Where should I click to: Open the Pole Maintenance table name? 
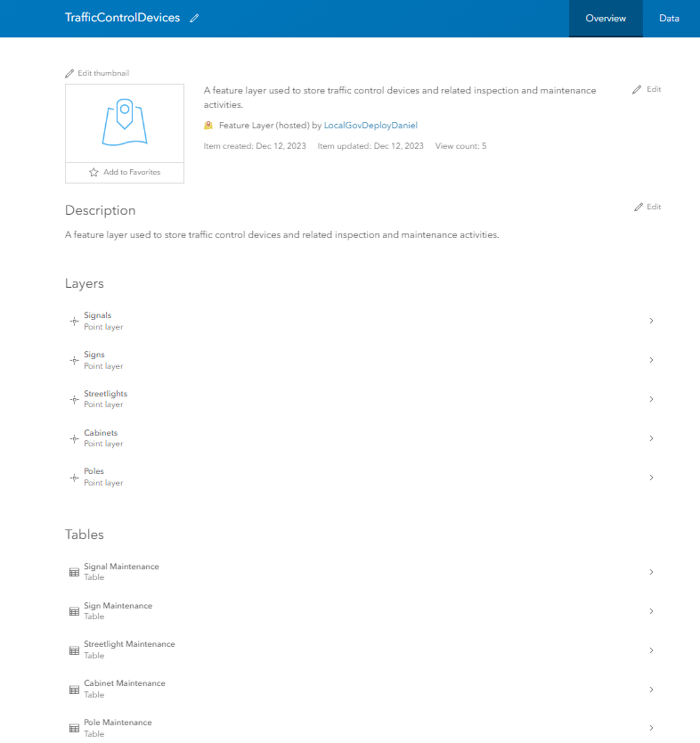point(118,723)
